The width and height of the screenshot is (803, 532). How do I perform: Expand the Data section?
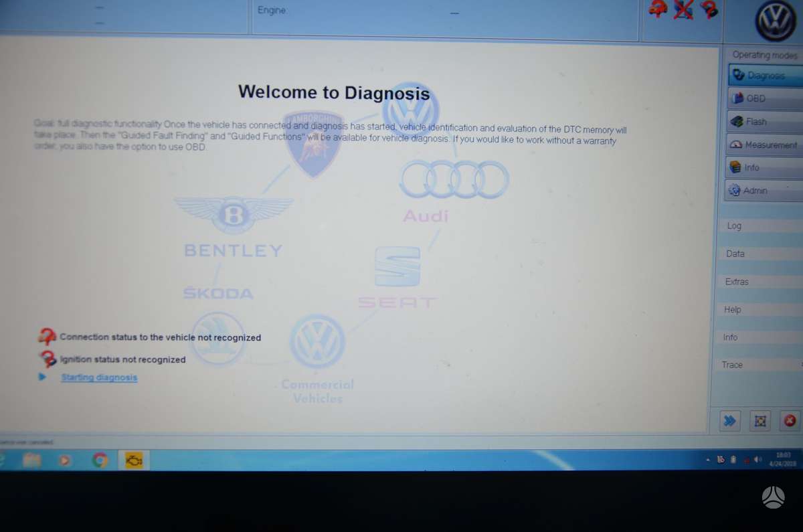pos(760,254)
